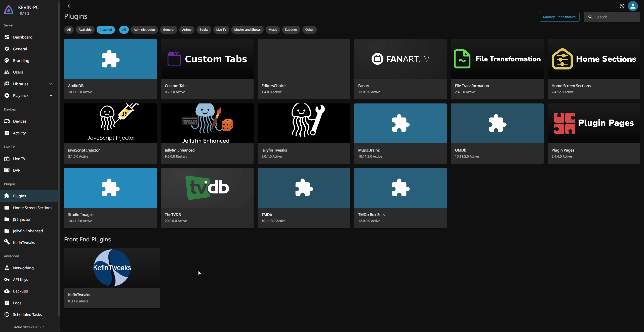This screenshot has height=332, width=644.
Task: Click the back arrow icon
Action: (x=69, y=6)
